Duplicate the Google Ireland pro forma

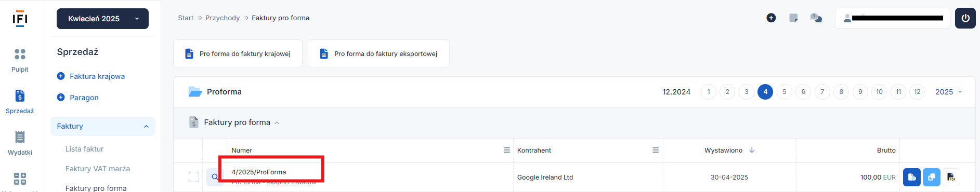[931, 177]
